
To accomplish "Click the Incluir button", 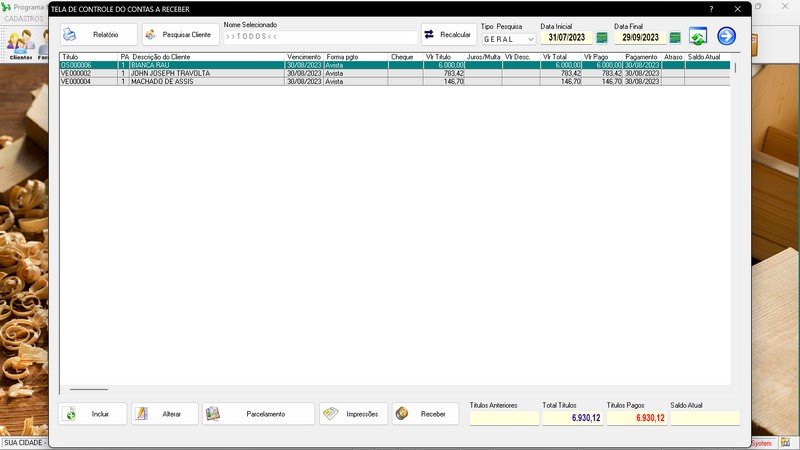I will point(93,414).
